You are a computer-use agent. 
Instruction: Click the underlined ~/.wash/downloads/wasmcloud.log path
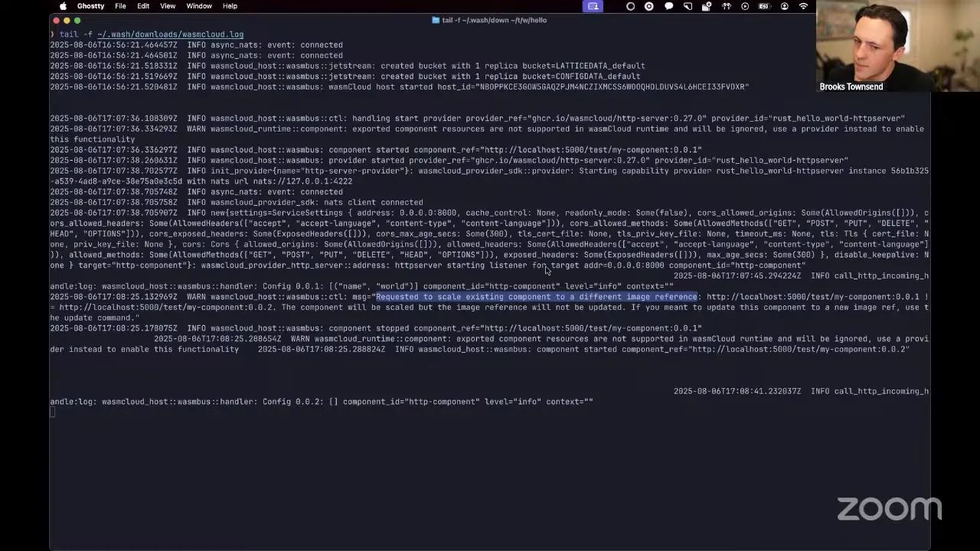170,34
